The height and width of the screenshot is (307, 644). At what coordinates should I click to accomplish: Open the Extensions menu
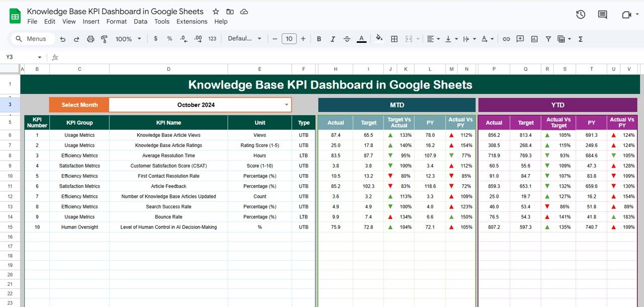tap(192, 22)
